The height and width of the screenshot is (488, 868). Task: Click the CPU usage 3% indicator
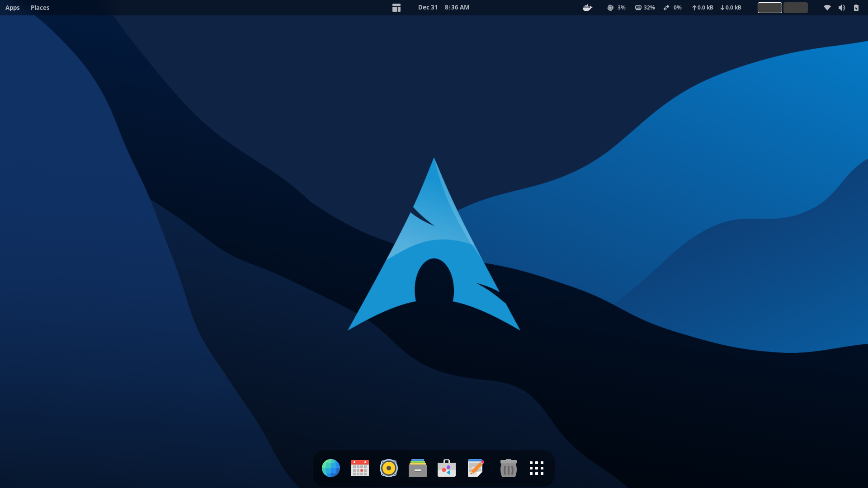click(616, 8)
